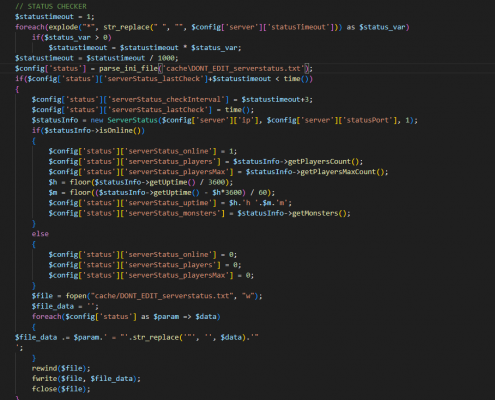This screenshot has height=400, width=495.
Task: Click the 'getPlayersMaxCount()' method call
Action: [x=342, y=172]
